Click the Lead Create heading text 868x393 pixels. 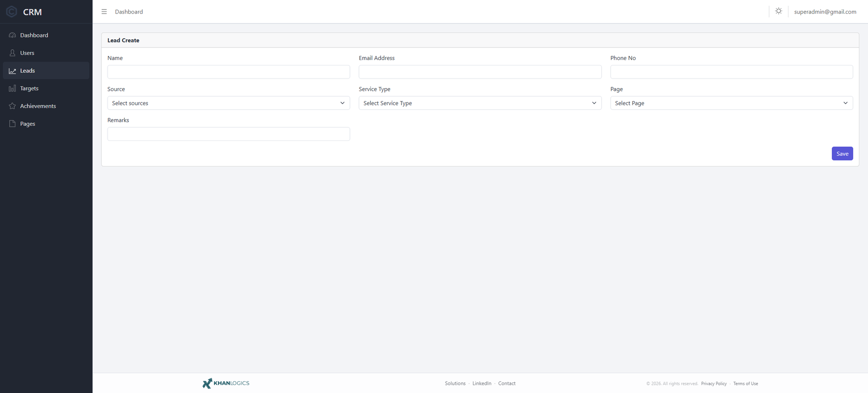pos(123,40)
